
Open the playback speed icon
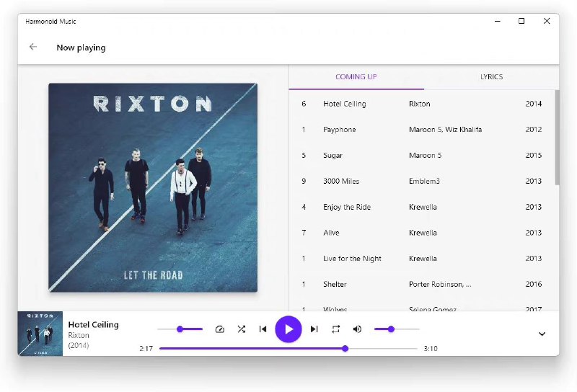tap(220, 329)
